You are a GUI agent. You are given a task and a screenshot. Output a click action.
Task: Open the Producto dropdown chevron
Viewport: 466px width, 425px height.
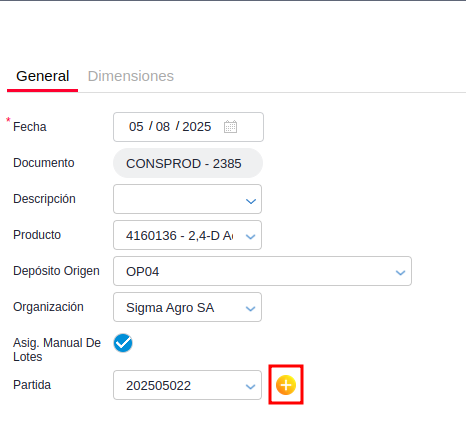click(251, 237)
